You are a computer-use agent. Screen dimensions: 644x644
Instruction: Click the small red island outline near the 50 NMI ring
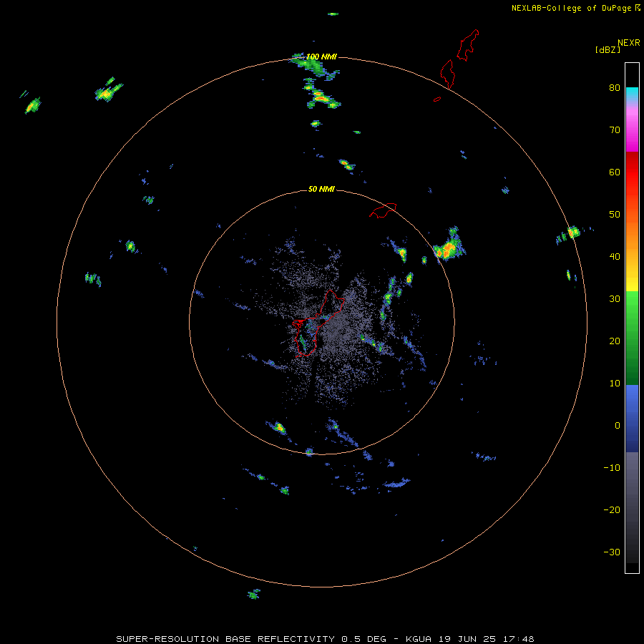pyautogui.click(x=383, y=210)
